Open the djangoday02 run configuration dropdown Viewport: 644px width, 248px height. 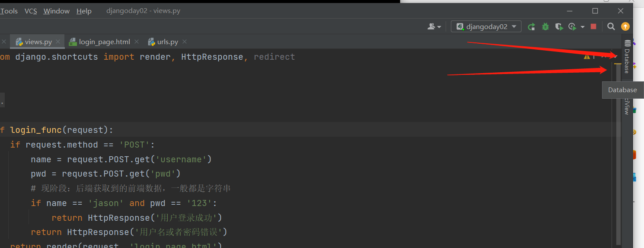(486, 27)
